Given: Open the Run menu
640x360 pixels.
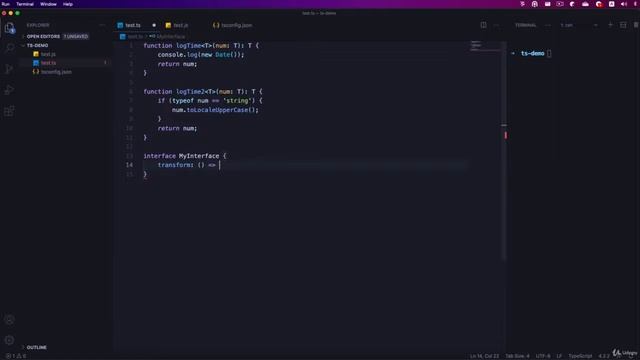Looking at the screenshot, I should (x=6, y=4).
